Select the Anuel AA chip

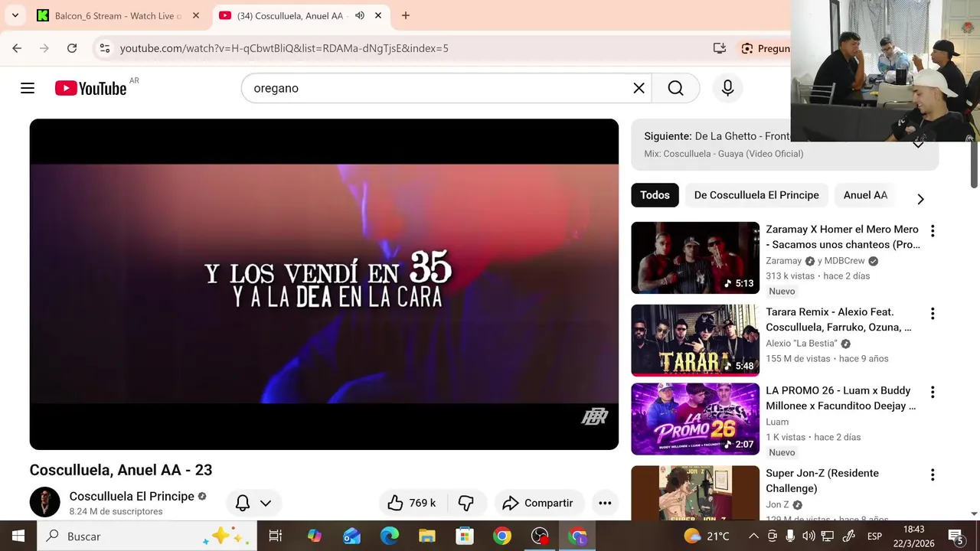point(865,195)
